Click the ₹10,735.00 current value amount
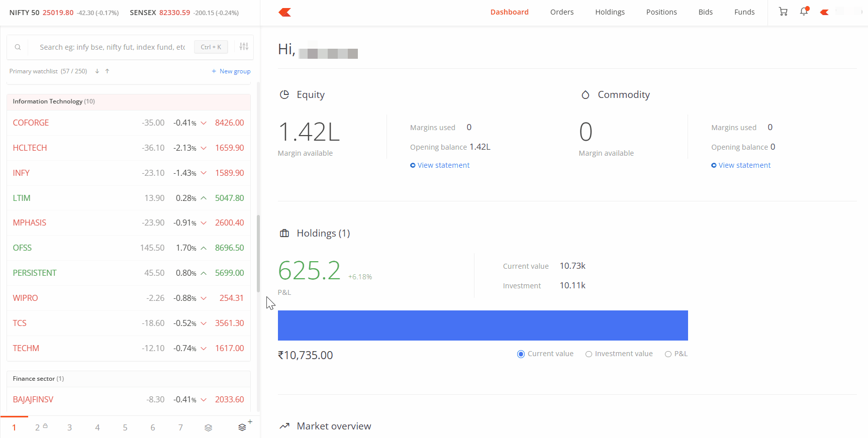868x438 pixels. (306, 355)
